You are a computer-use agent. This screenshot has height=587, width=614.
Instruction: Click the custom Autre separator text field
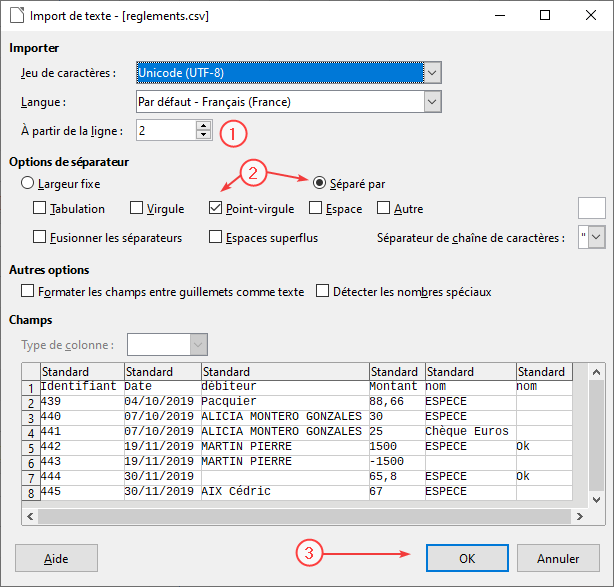592,208
